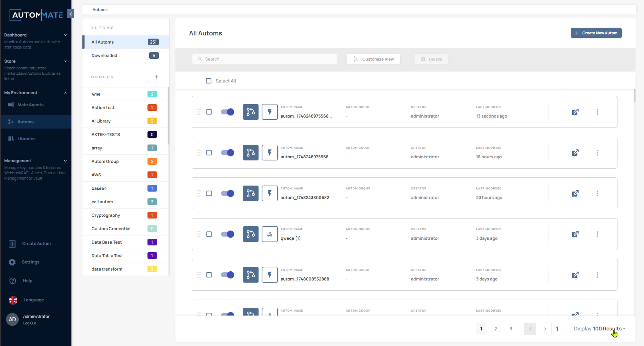This screenshot has height=346, width=644.
Task: Disable the toggle for autom_1748243800682
Action: (227, 193)
